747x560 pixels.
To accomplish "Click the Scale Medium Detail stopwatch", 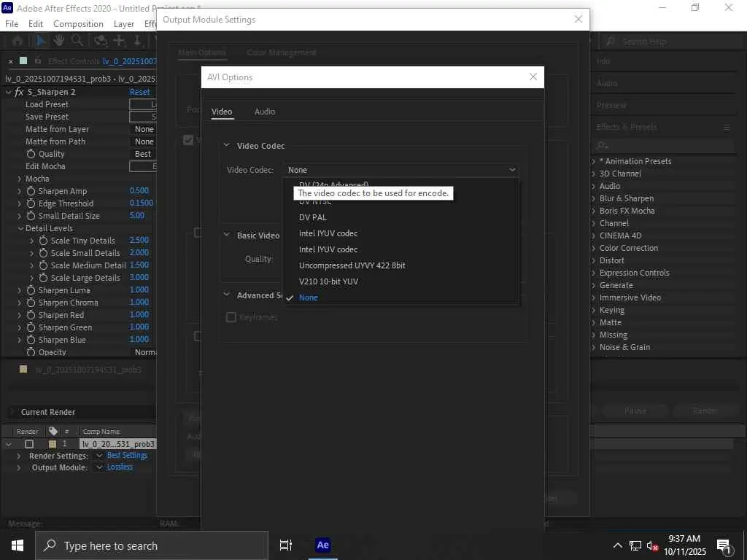I will point(43,265).
